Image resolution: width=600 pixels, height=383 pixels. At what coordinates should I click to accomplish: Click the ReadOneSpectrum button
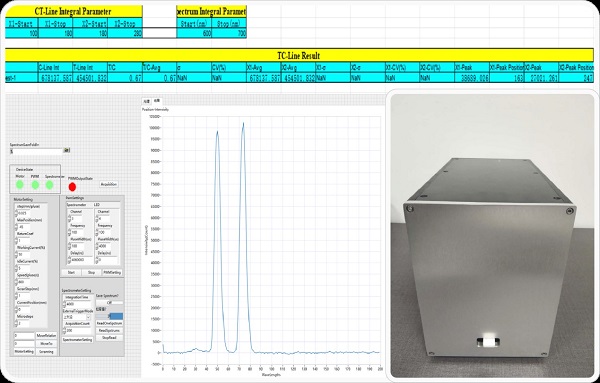(x=109, y=324)
